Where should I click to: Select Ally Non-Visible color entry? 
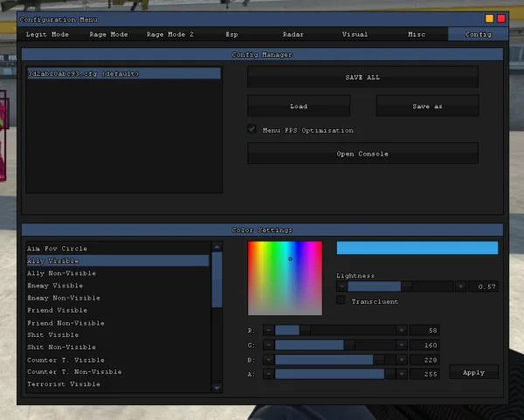point(118,273)
